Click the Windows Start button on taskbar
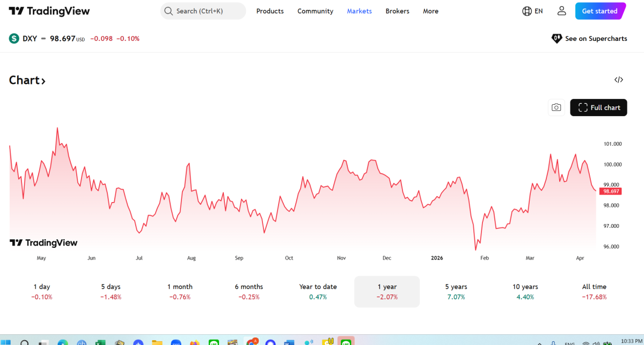 click(7, 342)
